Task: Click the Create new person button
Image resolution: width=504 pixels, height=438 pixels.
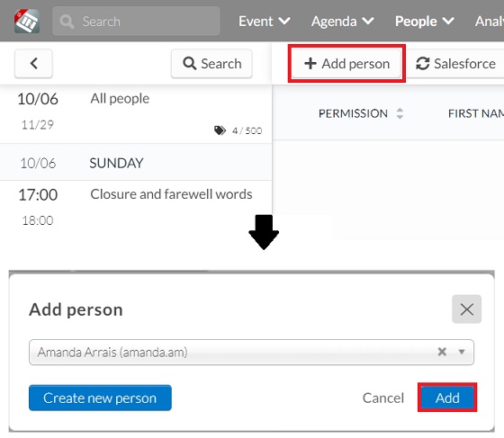Action: coord(100,398)
